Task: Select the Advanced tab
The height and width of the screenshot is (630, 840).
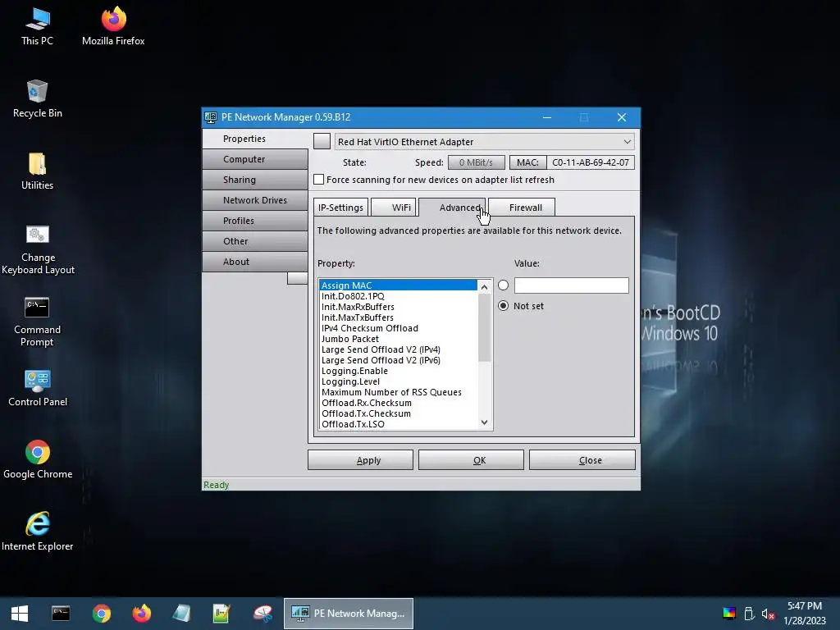Action: pyautogui.click(x=453, y=207)
